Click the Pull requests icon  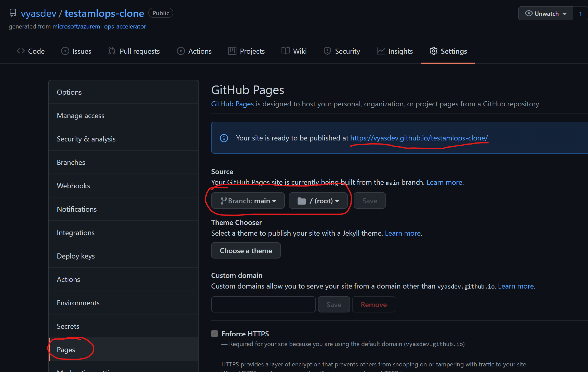tap(112, 51)
